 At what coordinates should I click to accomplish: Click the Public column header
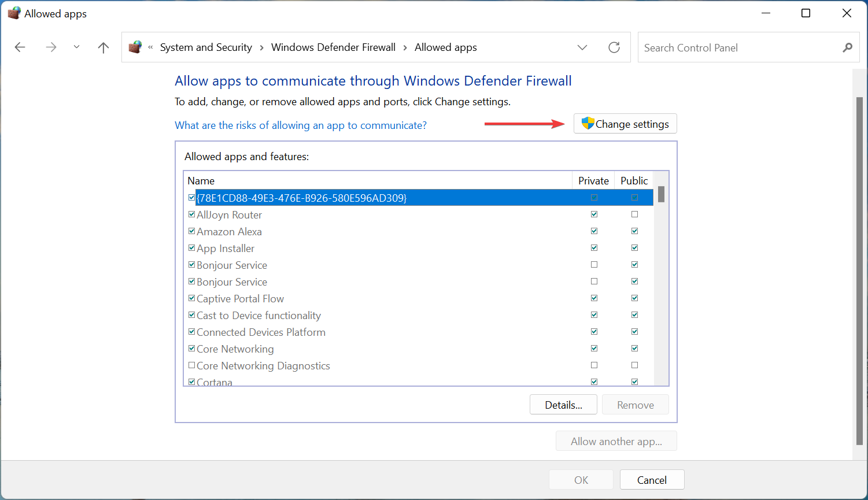634,180
